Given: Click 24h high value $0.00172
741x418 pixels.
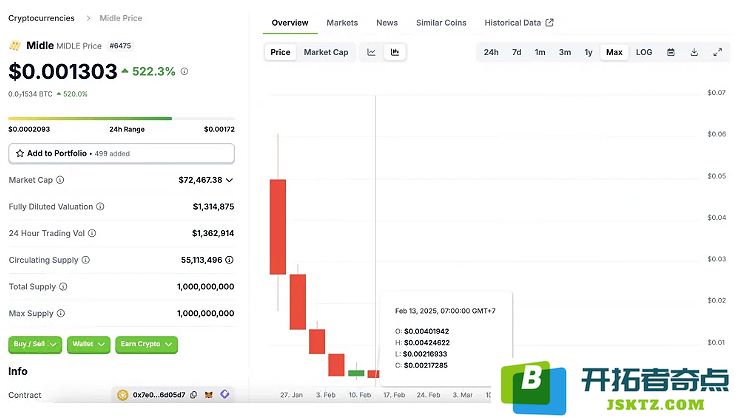Looking at the screenshot, I should tap(219, 129).
